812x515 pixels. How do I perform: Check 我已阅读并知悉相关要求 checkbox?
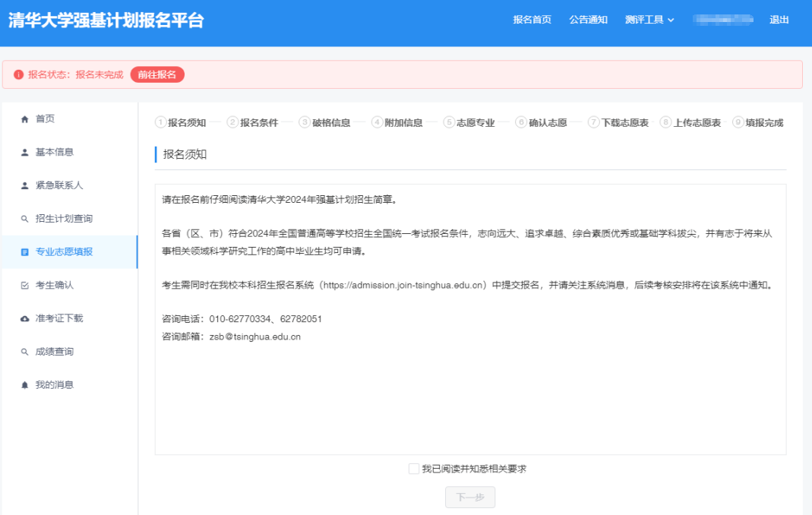(x=414, y=469)
